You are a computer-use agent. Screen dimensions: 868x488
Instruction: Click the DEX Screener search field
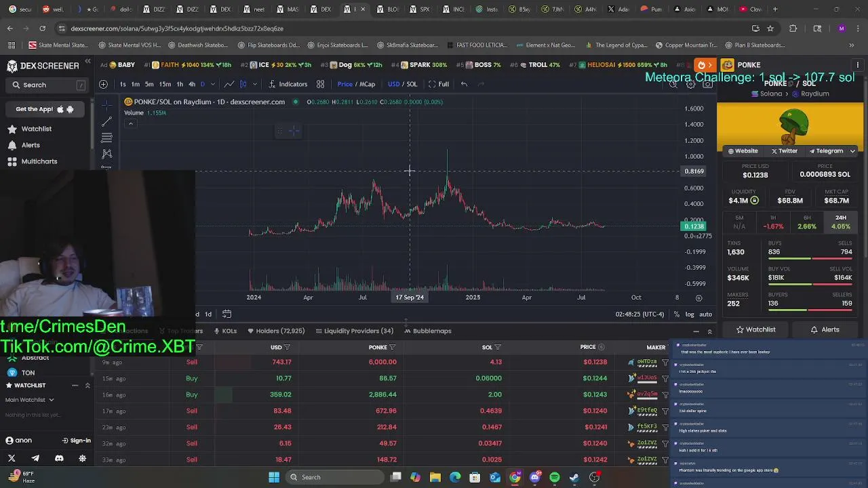[x=46, y=85]
